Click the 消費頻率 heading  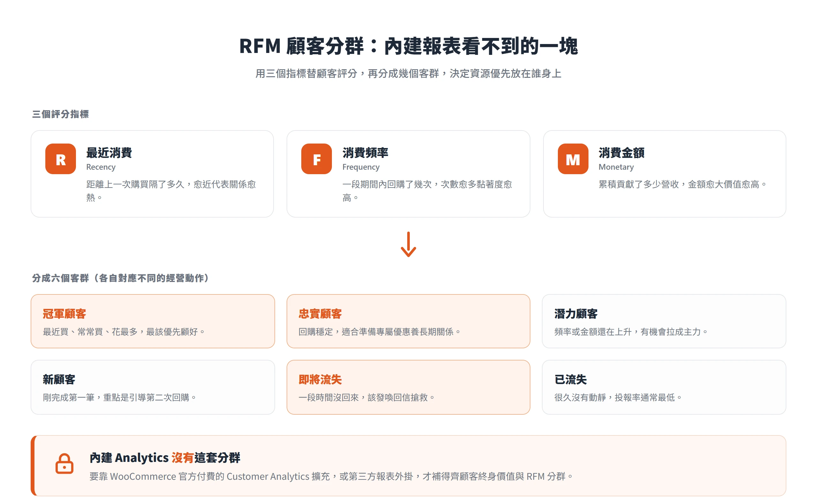point(365,153)
